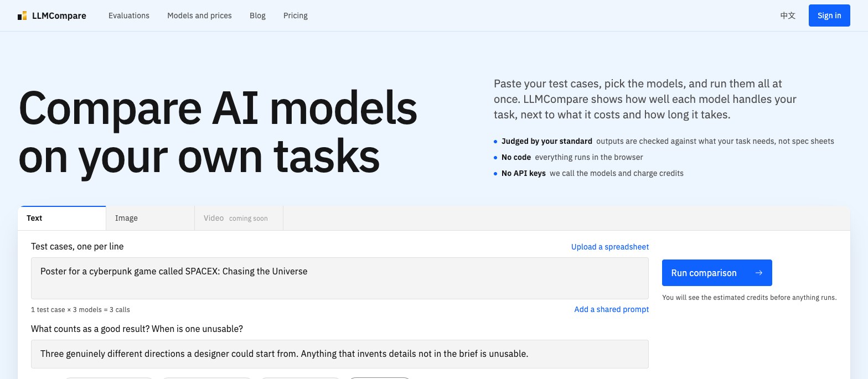This screenshot has height=379, width=868.
Task: Switch language to 中文
Action: 788,15
